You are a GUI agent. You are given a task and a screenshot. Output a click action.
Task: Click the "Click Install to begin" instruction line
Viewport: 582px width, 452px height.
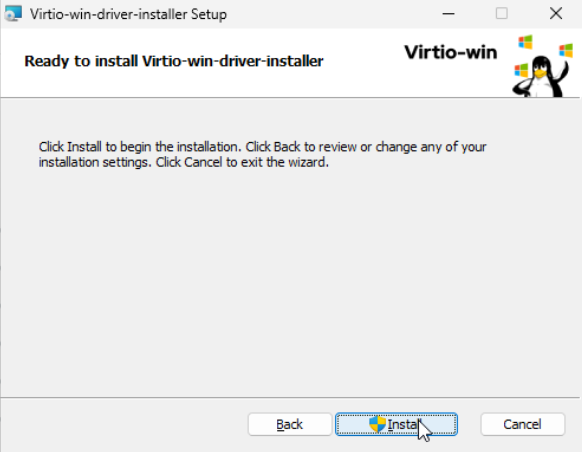[x=262, y=147]
